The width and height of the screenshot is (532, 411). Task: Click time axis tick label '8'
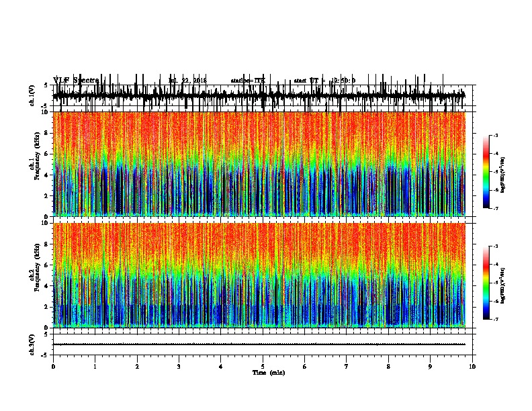[388, 367]
